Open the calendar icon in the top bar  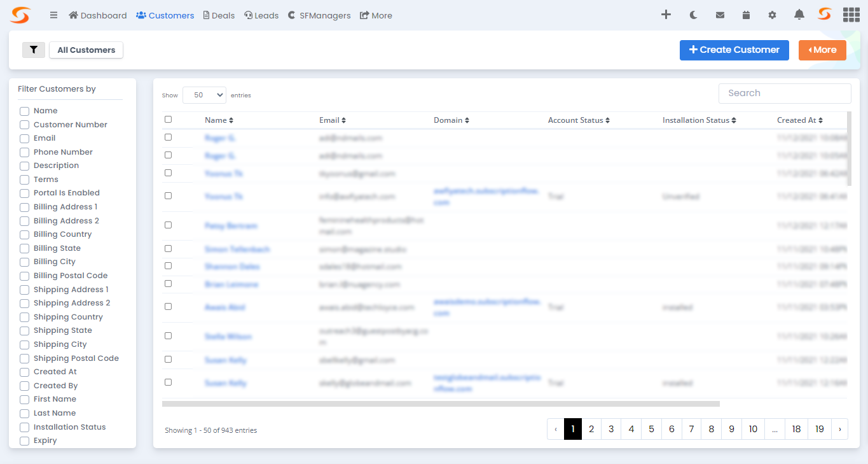tap(746, 14)
